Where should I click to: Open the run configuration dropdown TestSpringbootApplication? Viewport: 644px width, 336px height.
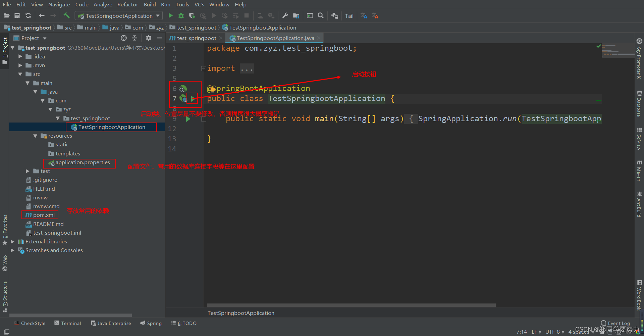[x=119, y=16]
